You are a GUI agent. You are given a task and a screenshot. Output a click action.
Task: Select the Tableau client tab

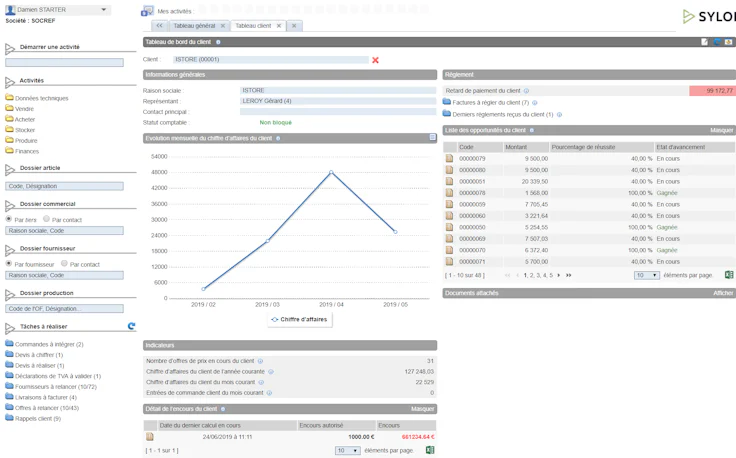pos(253,26)
